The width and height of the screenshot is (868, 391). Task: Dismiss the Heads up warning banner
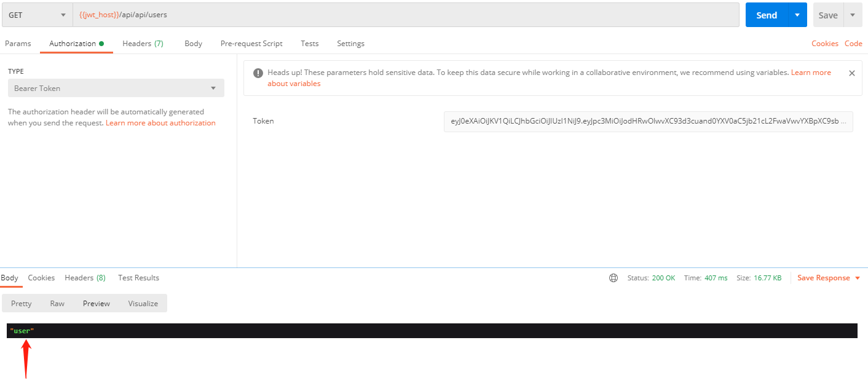[851, 73]
